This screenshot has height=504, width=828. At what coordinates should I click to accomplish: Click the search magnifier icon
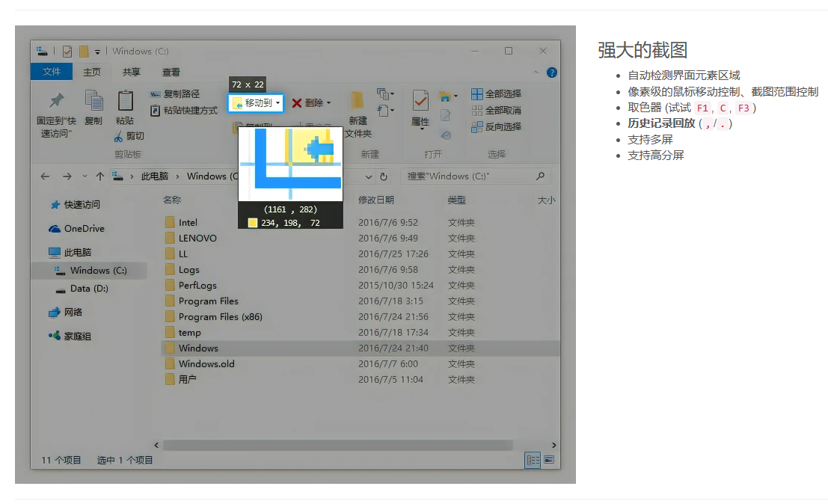tap(540, 176)
